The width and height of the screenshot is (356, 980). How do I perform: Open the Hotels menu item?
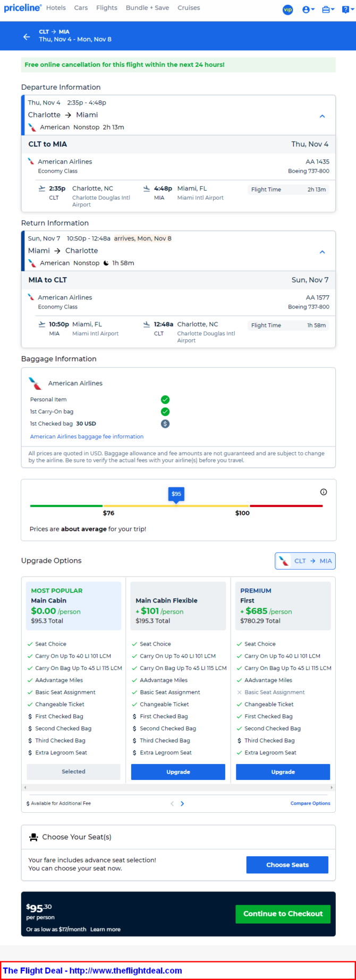(56, 8)
